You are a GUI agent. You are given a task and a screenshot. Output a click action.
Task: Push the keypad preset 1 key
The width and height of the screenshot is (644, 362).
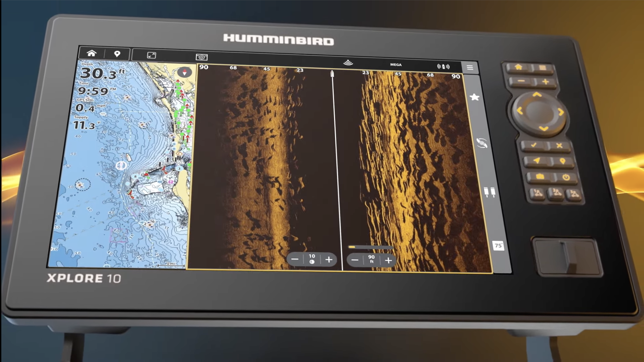coord(537,193)
